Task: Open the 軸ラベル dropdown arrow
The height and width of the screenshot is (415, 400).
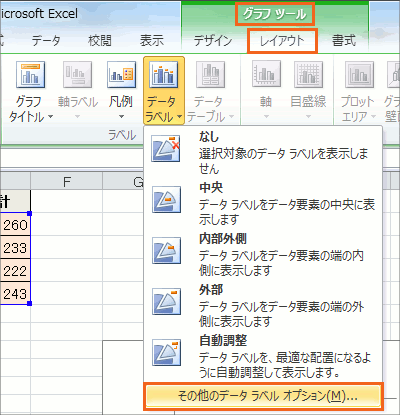Action: click(x=77, y=117)
